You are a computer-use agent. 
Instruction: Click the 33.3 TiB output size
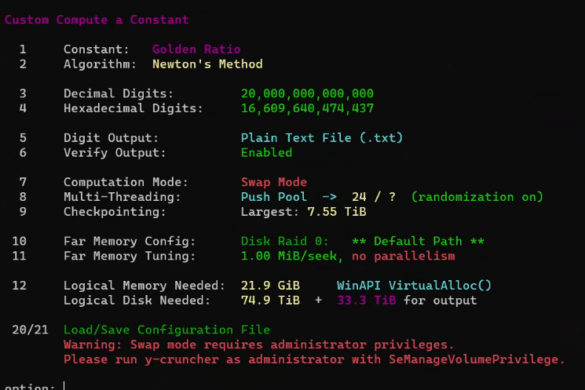366,300
